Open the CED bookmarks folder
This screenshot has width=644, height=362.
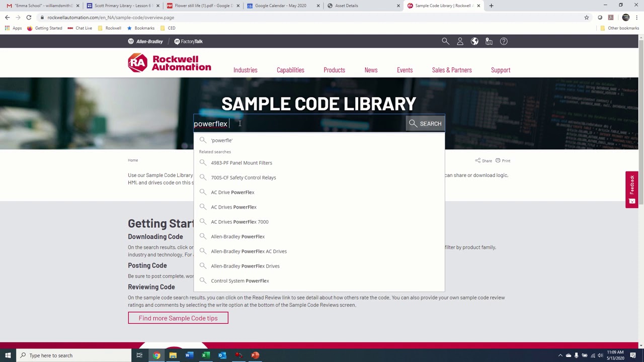click(x=168, y=28)
